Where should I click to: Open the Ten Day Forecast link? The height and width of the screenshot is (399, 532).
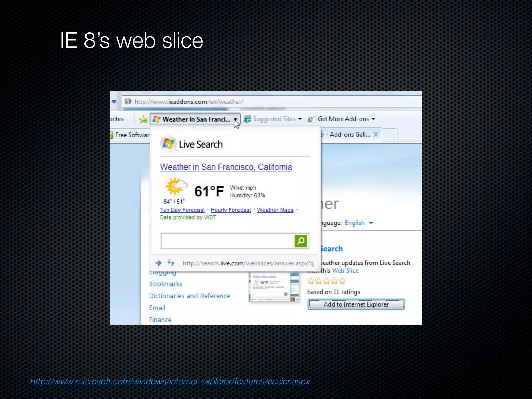182,210
